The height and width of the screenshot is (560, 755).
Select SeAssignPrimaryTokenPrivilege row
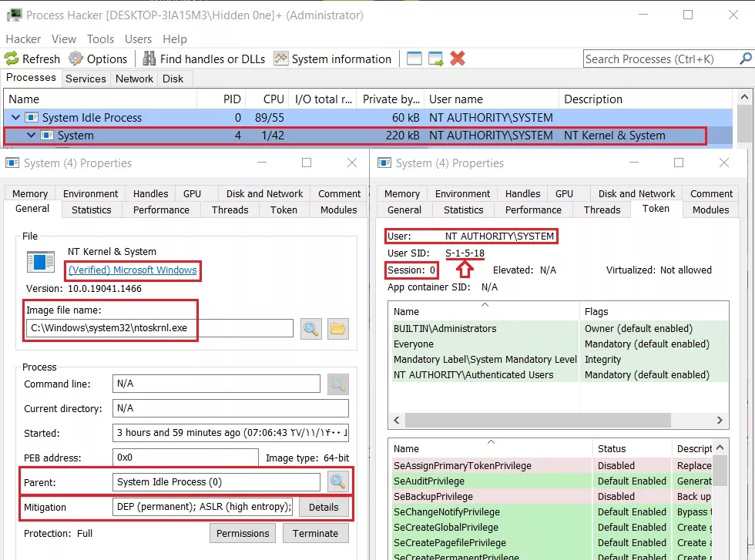(552, 465)
